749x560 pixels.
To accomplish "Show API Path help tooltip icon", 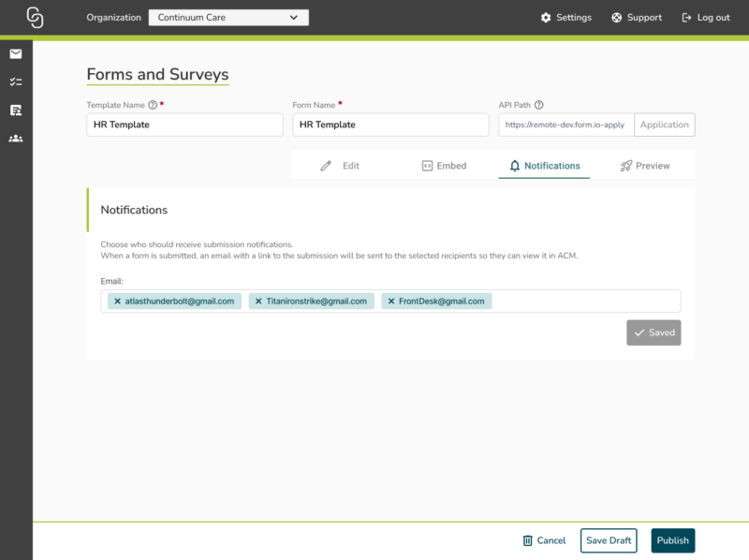I will [538, 105].
